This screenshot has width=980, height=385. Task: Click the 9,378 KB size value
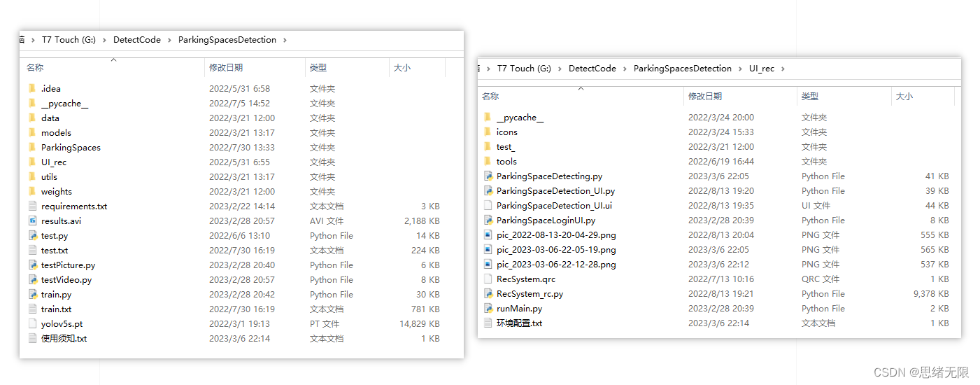coord(931,293)
